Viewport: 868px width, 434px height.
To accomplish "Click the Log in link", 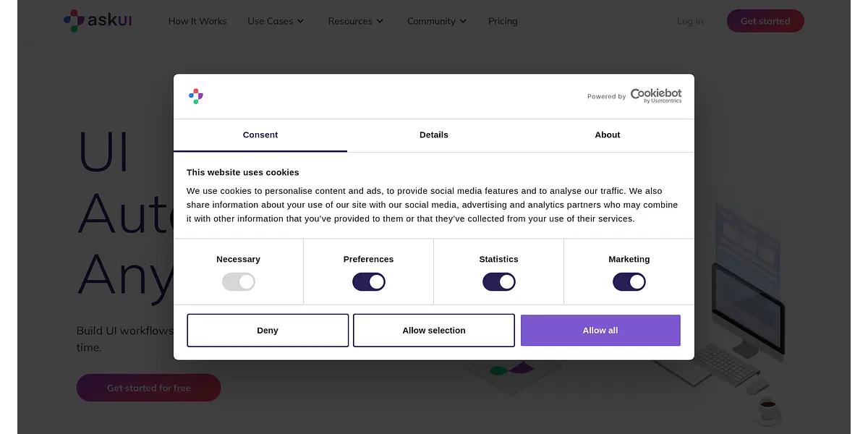I will point(690,22).
